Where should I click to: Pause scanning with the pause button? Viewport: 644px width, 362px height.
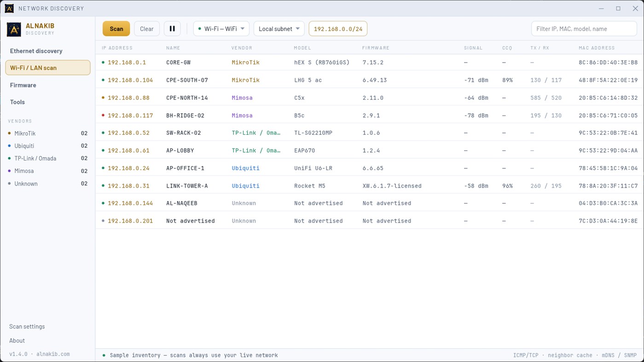[x=172, y=29]
